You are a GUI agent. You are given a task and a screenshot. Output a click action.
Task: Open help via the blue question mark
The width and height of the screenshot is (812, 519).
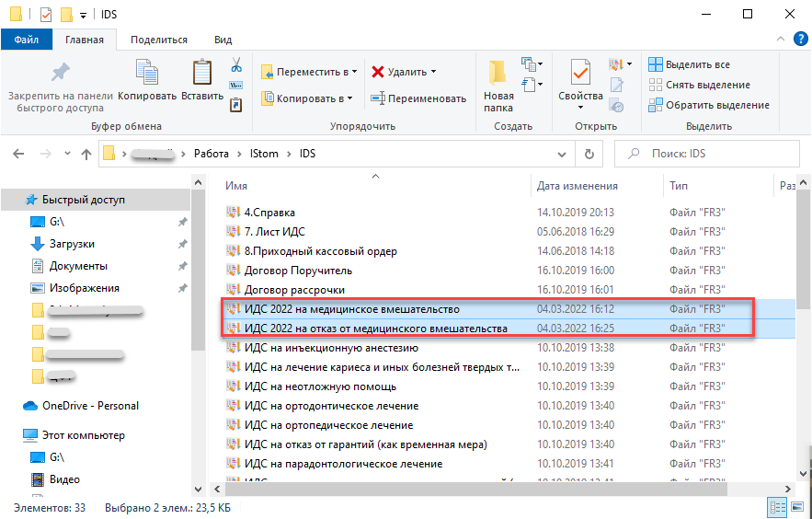click(799, 40)
